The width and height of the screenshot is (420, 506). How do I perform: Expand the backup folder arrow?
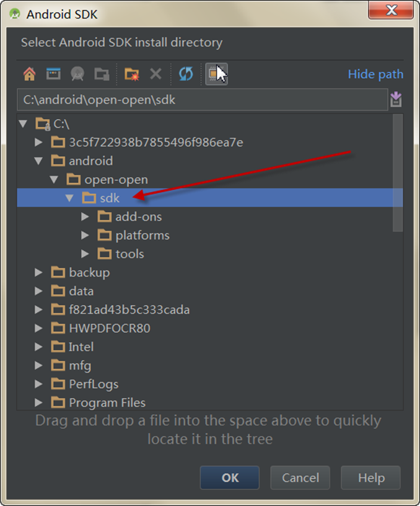tap(38, 272)
